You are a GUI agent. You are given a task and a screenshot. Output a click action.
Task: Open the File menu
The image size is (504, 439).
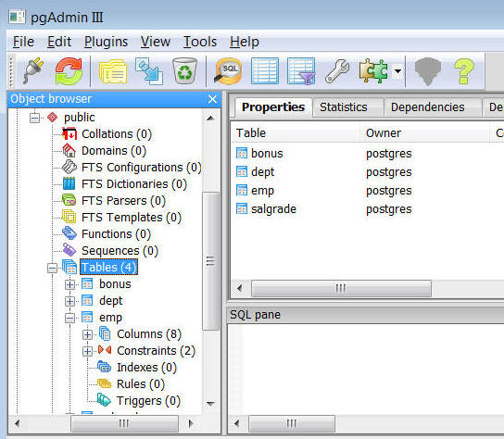(23, 42)
